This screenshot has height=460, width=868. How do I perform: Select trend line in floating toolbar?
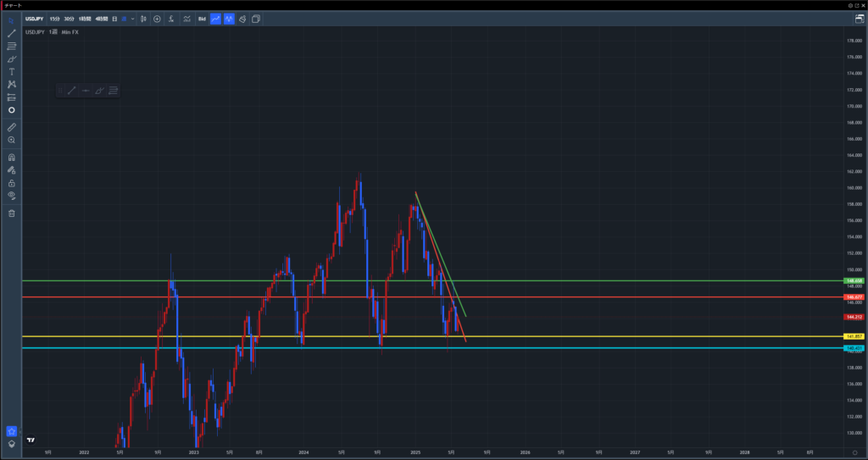71,91
